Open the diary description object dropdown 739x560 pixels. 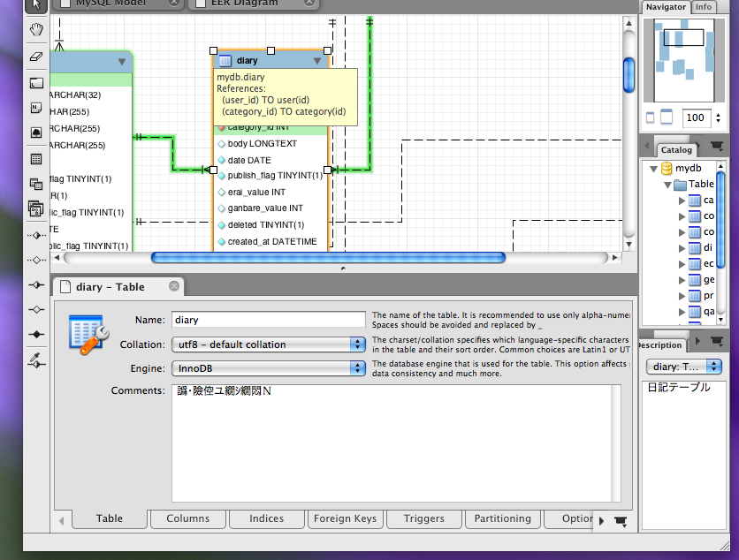click(684, 367)
